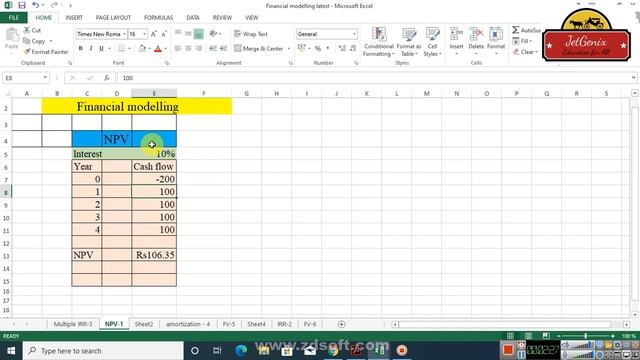Open Cell Styles gallery
Viewport: 640px width, 360px height.
pyautogui.click(x=432, y=42)
